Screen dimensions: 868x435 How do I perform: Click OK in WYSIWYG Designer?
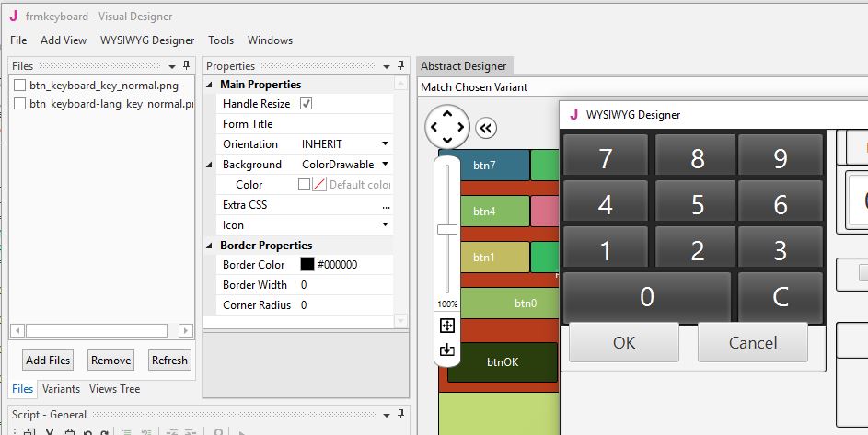pyautogui.click(x=624, y=343)
